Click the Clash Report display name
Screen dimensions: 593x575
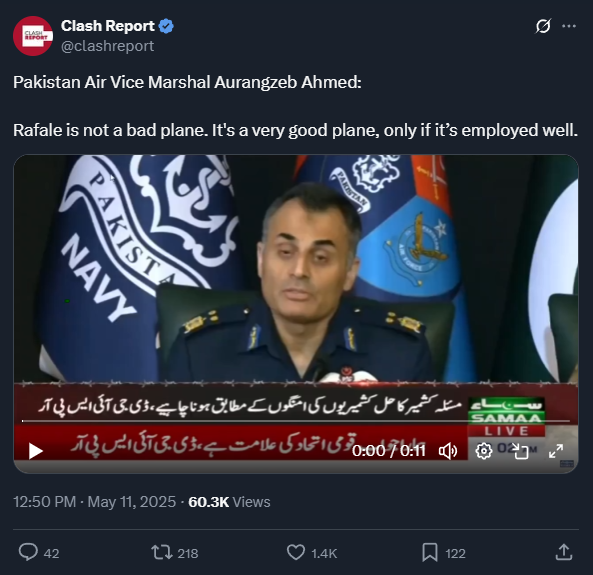[107, 26]
